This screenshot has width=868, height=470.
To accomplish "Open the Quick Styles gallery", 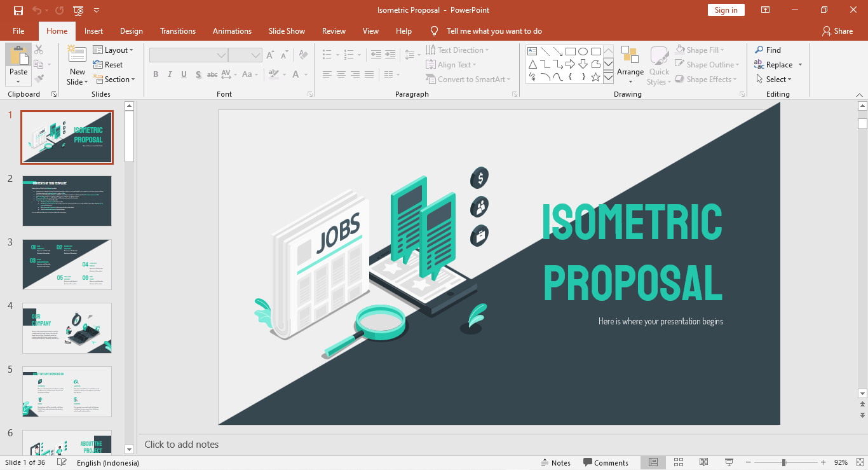I will pyautogui.click(x=659, y=66).
